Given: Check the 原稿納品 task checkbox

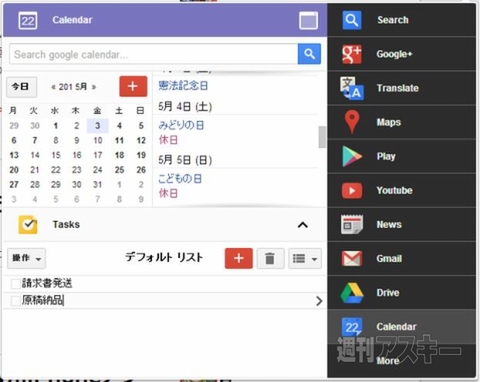Looking at the screenshot, I should coord(15,301).
